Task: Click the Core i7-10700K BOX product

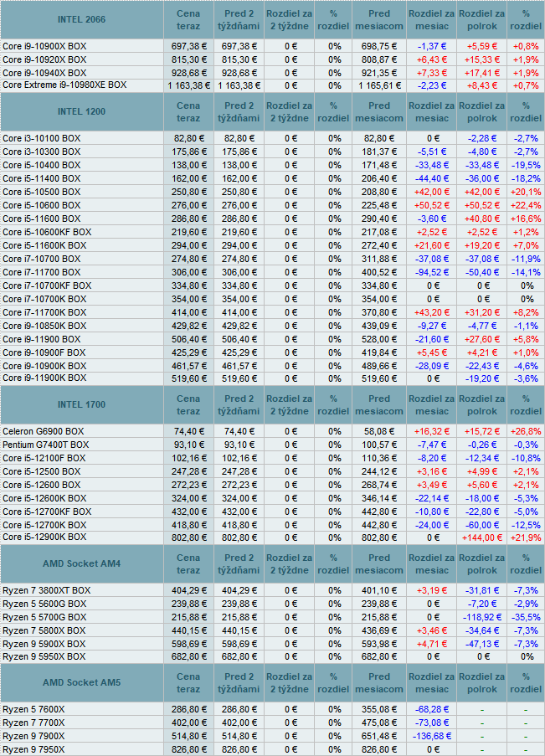Action: pyautogui.click(x=44, y=300)
